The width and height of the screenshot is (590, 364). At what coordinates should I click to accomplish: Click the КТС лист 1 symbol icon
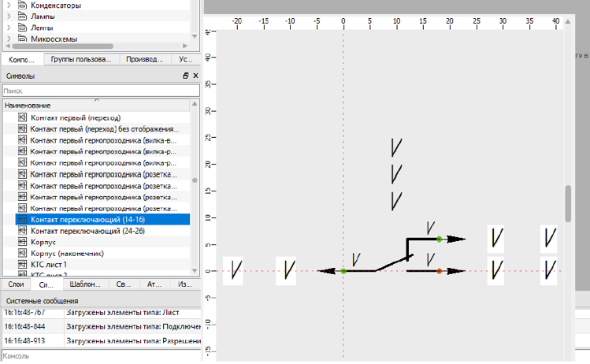coord(23,266)
